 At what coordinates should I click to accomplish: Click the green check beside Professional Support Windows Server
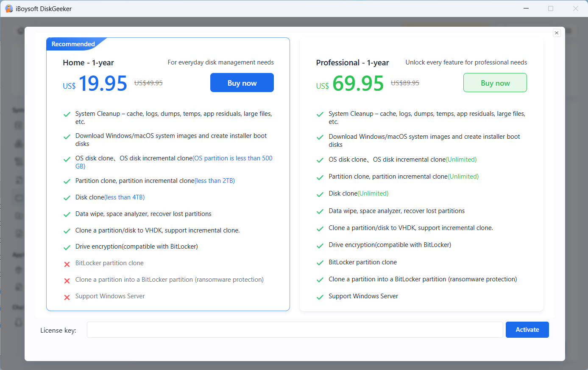point(320,297)
